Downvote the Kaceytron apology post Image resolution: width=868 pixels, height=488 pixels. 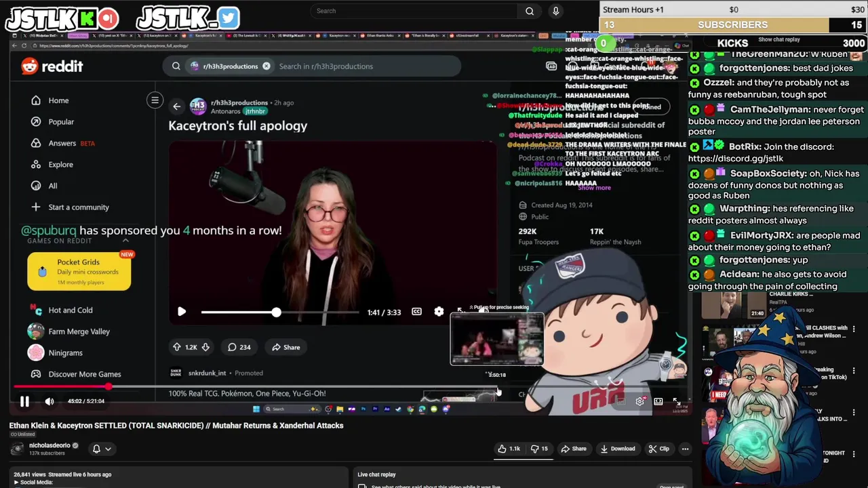point(205,347)
